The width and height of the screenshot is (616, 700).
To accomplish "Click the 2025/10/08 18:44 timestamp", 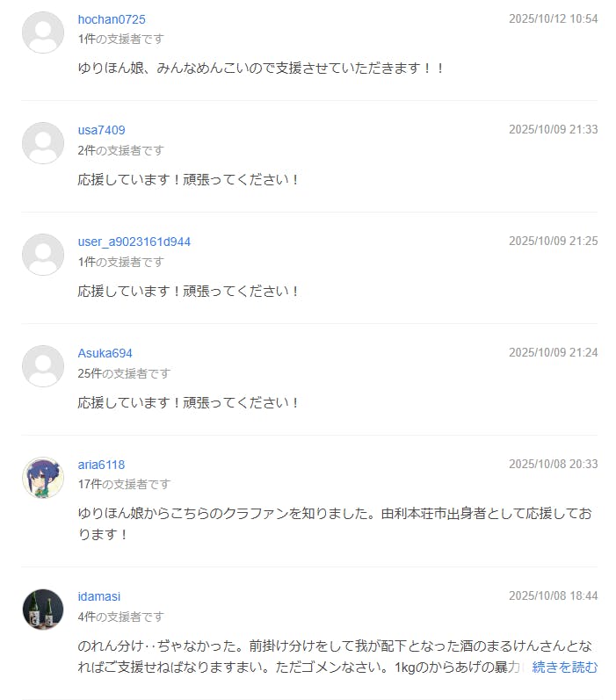I will [x=553, y=595].
